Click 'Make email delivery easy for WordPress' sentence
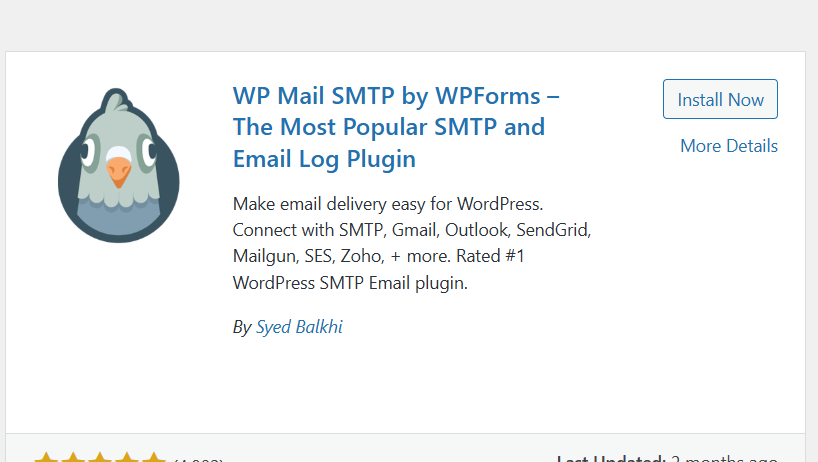Viewport: 818px width, 462px height. pyautogui.click(x=388, y=204)
